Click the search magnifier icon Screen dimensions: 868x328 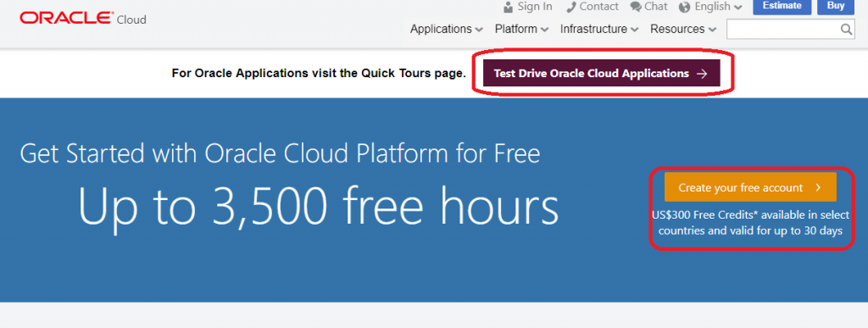(847, 30)
